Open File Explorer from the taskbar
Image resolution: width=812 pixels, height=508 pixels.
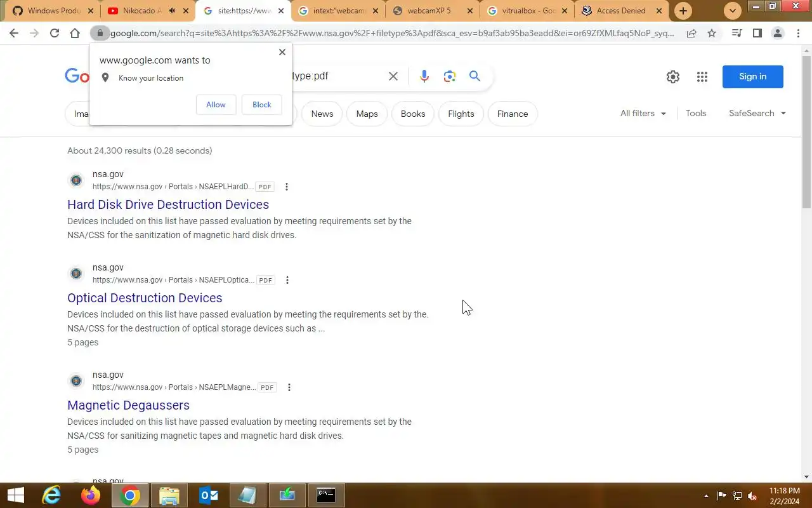pos(169,495)
